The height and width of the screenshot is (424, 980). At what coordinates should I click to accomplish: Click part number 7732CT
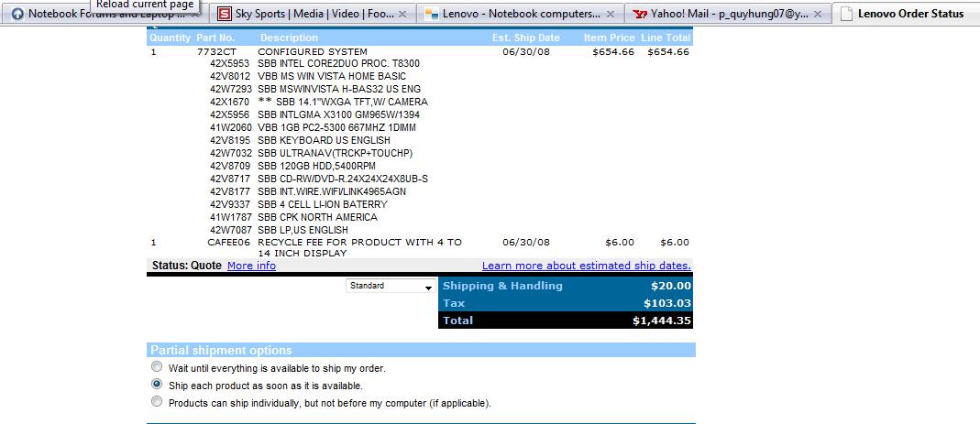pyautogui.click(x=217, y=52)
